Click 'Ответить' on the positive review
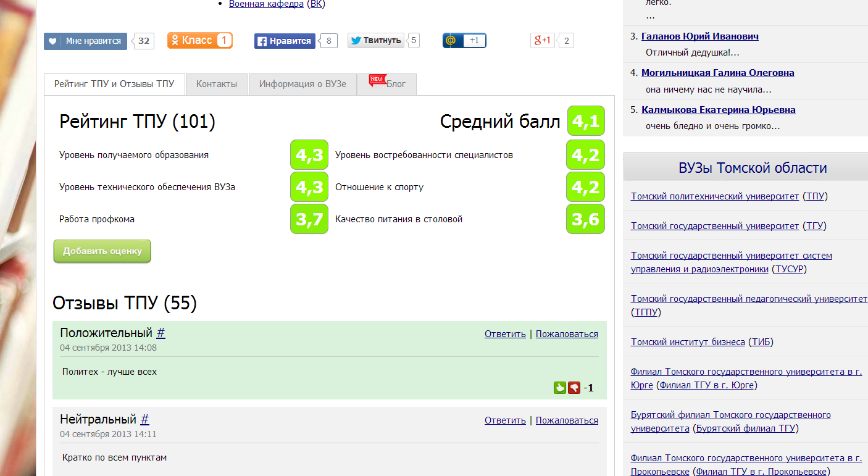Viewport: 868px width, 476px height. (x=505, y=334)
